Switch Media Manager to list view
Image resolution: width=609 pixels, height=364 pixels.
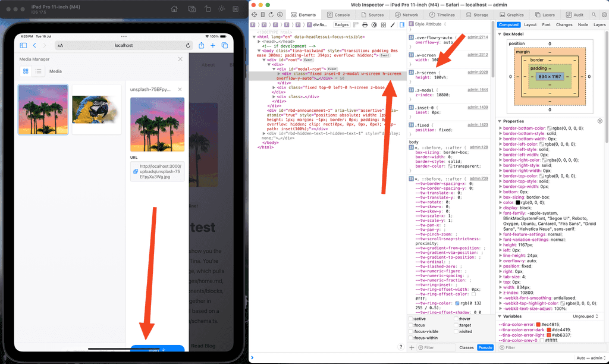pos(38,71)
